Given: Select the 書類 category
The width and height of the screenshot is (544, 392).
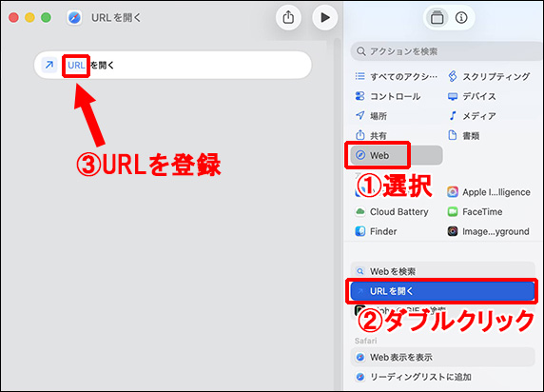Looking at the screenshot, I should [463, 135].
